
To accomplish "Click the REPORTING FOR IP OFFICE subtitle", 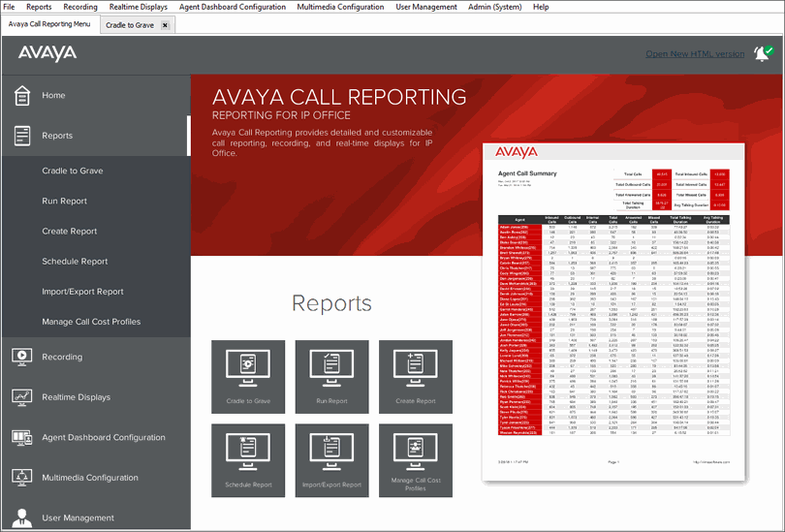I will 281,115.
